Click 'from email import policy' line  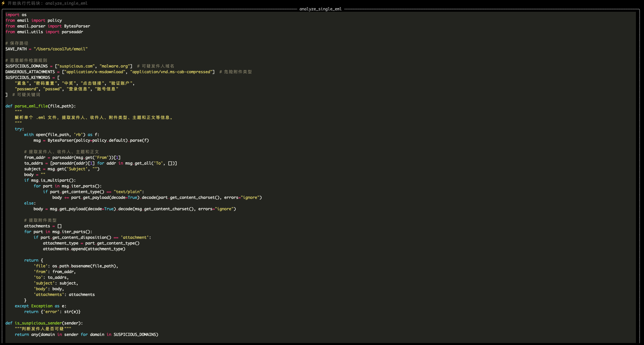tap(34, 20)
